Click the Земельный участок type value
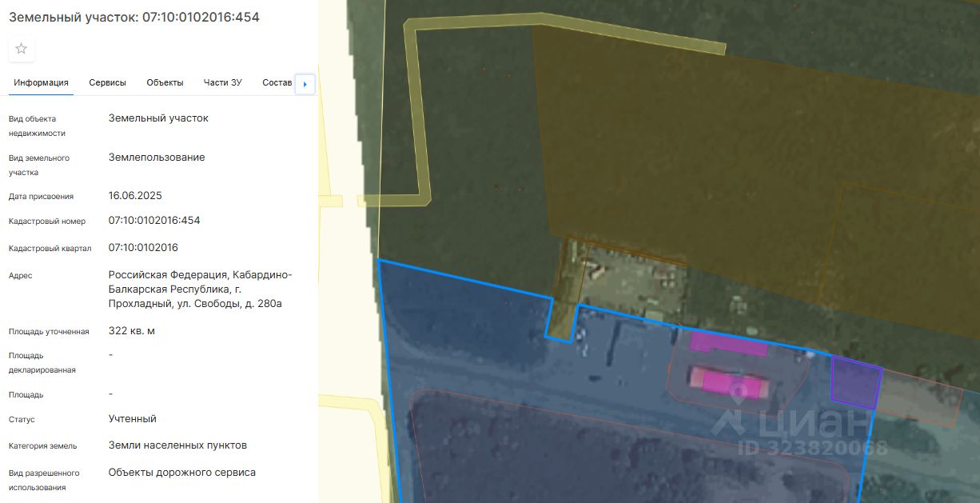 (x=158, y=118)
